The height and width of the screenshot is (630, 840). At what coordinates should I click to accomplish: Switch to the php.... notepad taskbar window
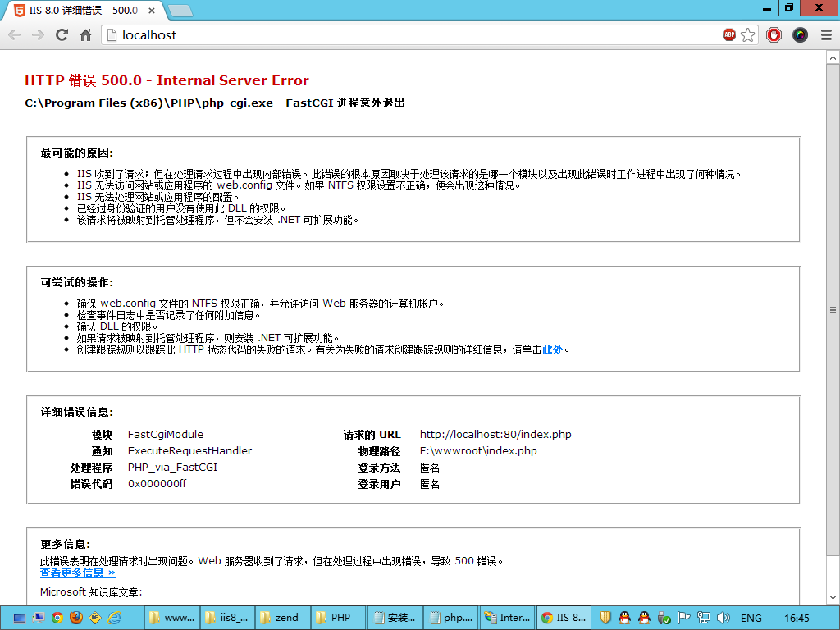451,618
